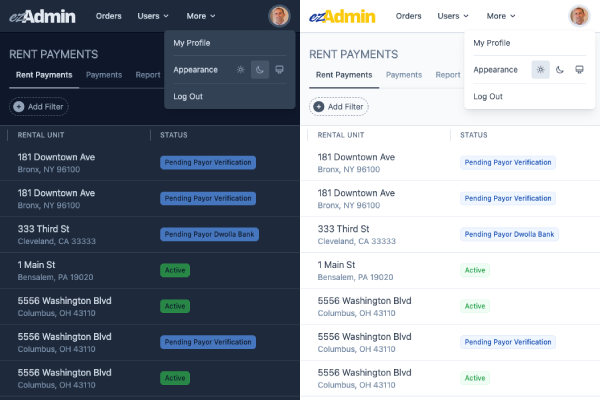The width and height of the screenshot is (600, 400).
Task: Click Appearance label in dark panel menu
Action: click(196, 70)
